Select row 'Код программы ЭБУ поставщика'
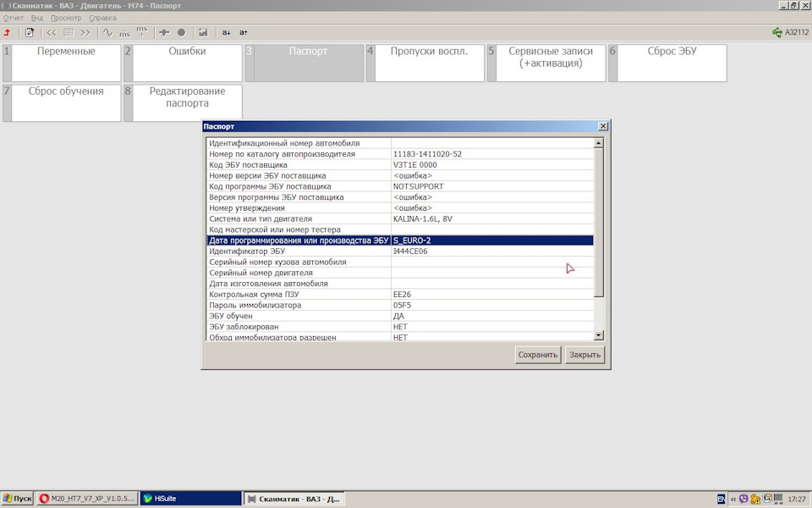The height and width of the screenshot is (508, 812). click(400, 186)
